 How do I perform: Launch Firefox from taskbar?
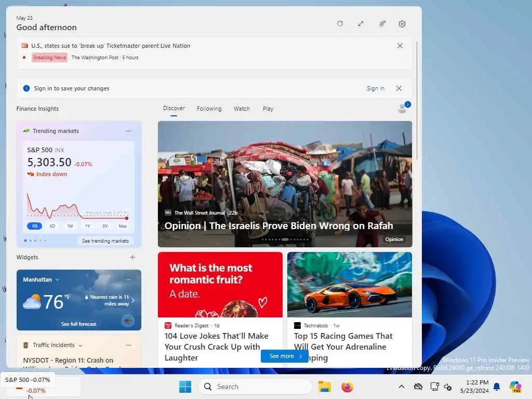[x=347, y=387]
